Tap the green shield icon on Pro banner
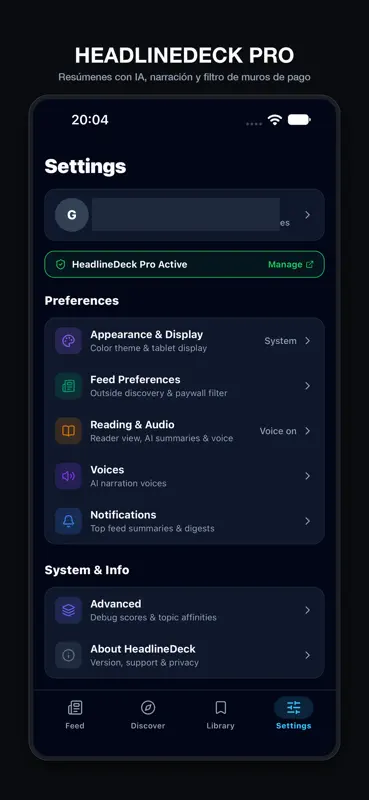The width and height of the screenshot is (369, 800). tap(61, 264)
